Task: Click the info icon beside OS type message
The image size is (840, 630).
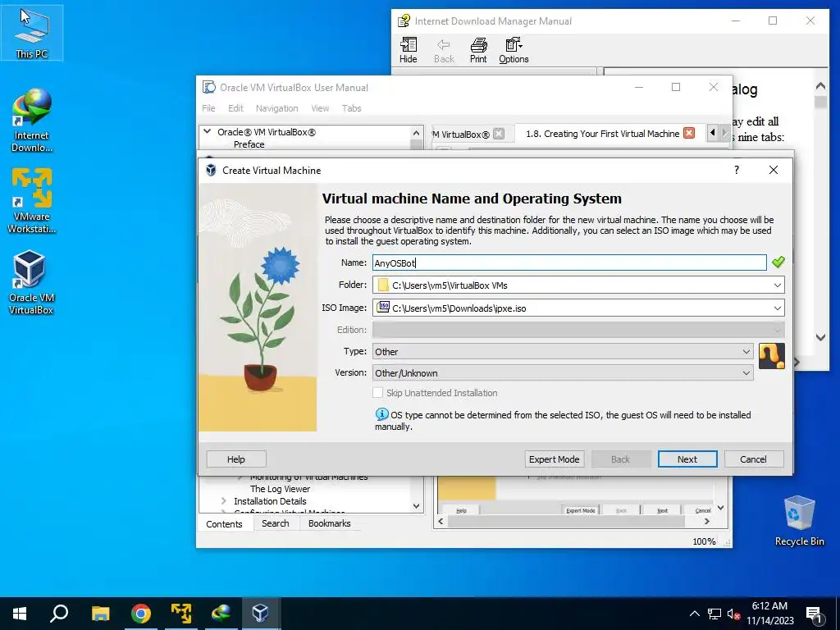Action: tap(381, 414)
